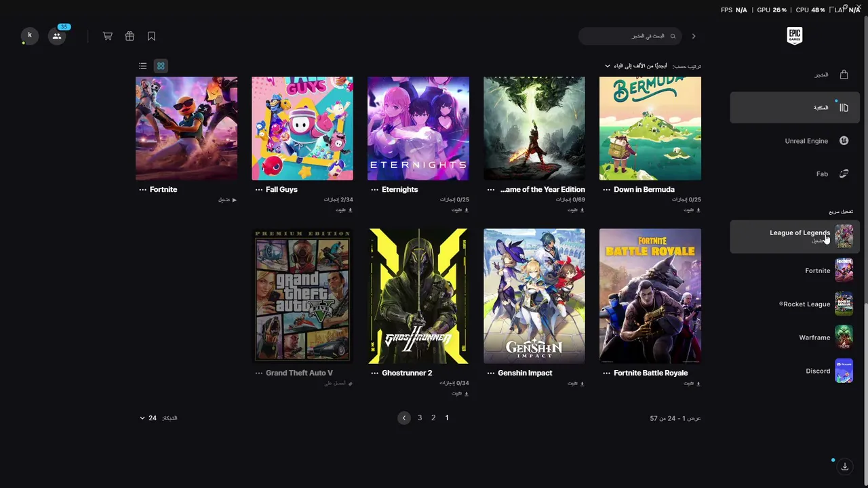Image resolution: width=868 pixels, height=488 pixels.
Task: Open the shopping cart
Action: 107,36
